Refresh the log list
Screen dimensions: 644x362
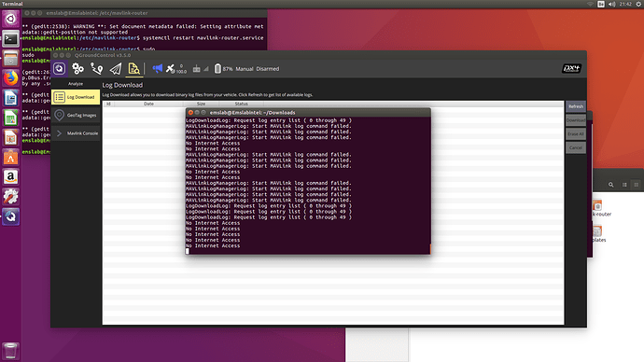click(x=576, y=106)
